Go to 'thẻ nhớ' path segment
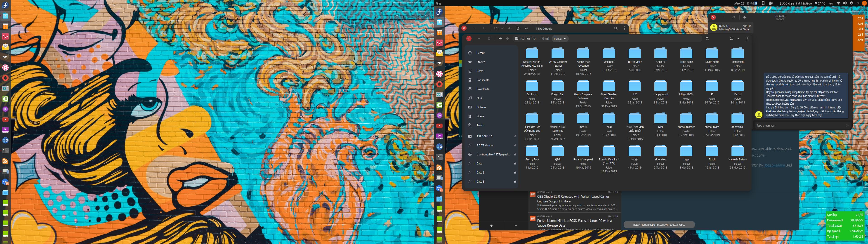The width and height of the screenshot is (868, 244). point(545,39)
